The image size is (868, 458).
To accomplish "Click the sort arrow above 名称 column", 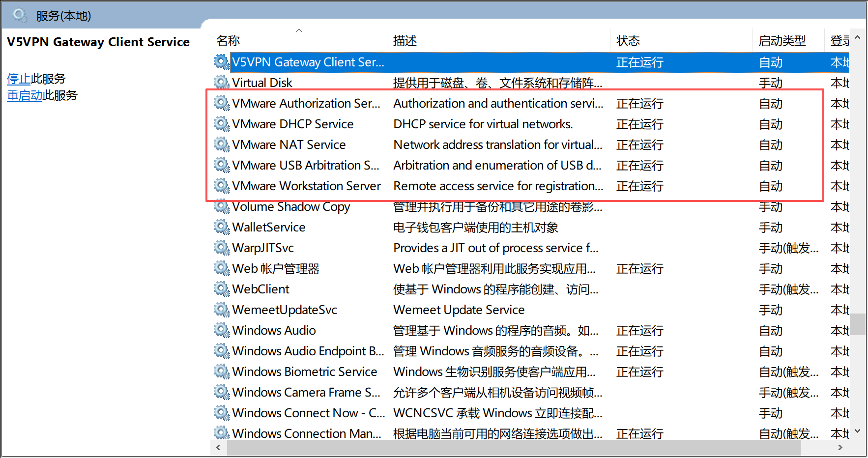I will click(x=299, y=30).
